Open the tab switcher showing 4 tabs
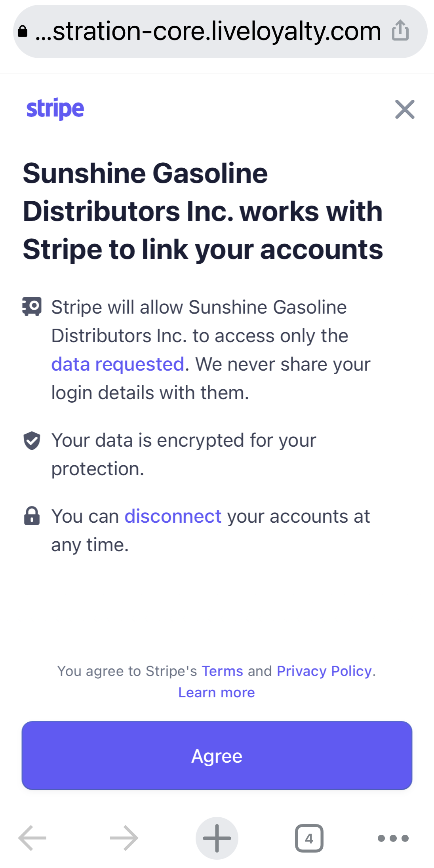Image resolution: width=434 pixels, height=868 pixels. (309, 838)
